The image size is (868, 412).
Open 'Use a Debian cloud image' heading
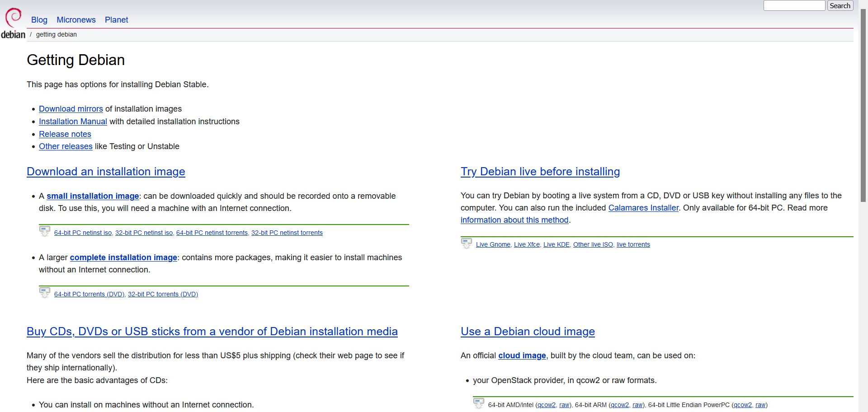click(x=528, y=332)
